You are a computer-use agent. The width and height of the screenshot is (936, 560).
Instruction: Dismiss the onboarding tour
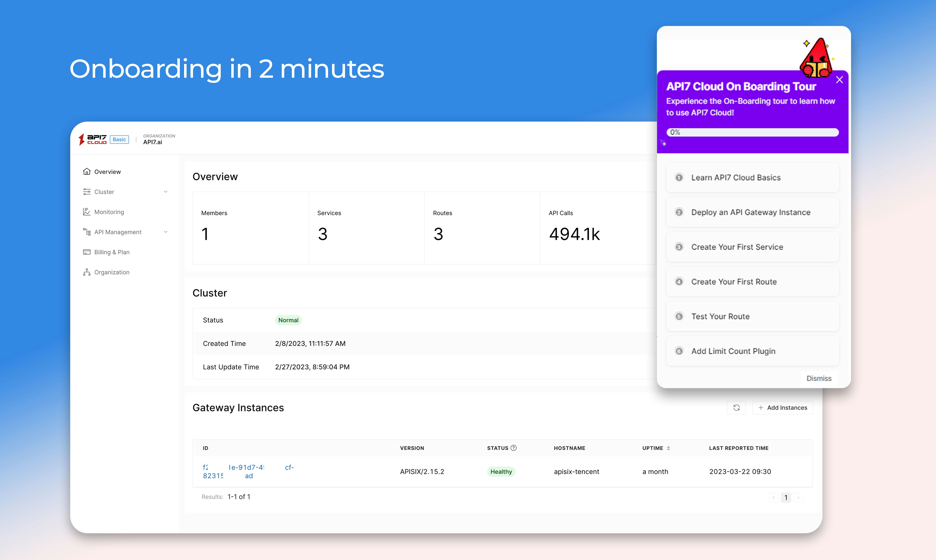click(819, 379)
